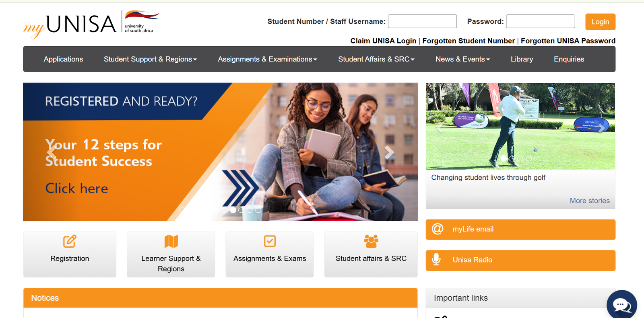Image resolution: width=644 pixels, height=318 pixels.
Task: Click the Learner Support map icon
Action: coord(171,241)
